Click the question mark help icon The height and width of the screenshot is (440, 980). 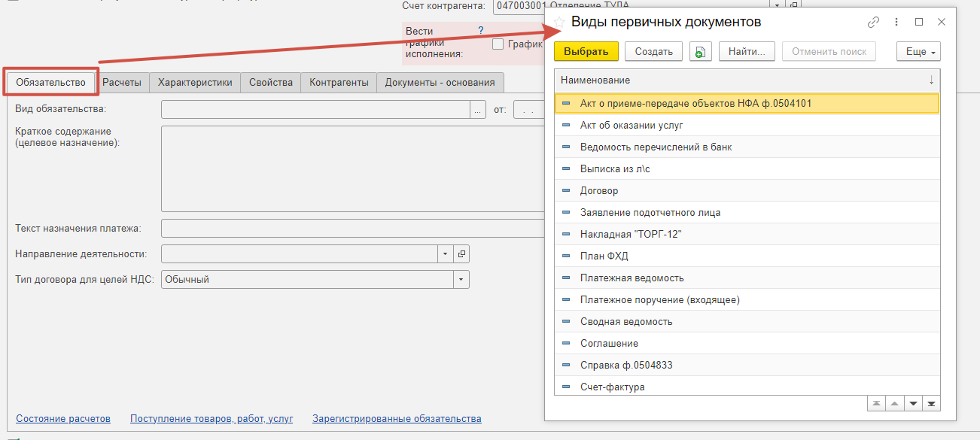(481, 31)
